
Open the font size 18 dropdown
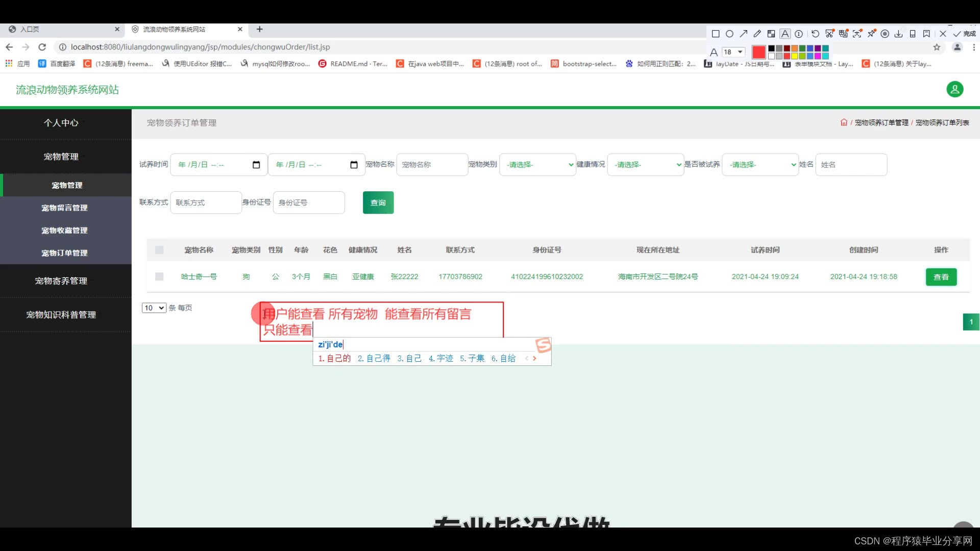point(733,52)
